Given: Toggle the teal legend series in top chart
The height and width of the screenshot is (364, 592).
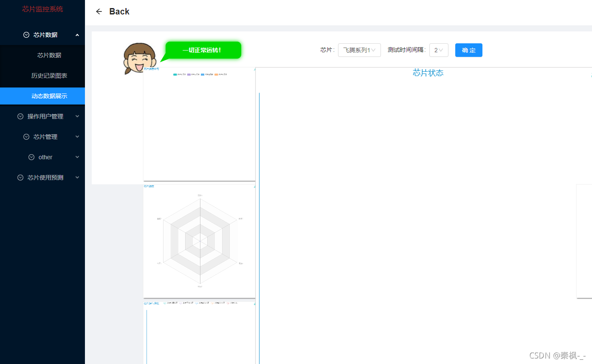Looking at the screenshot, I should (x=175, y=74).
